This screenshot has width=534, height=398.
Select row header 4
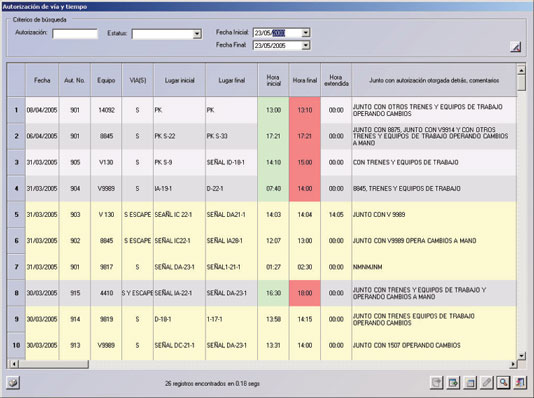(x=16, y=188)
